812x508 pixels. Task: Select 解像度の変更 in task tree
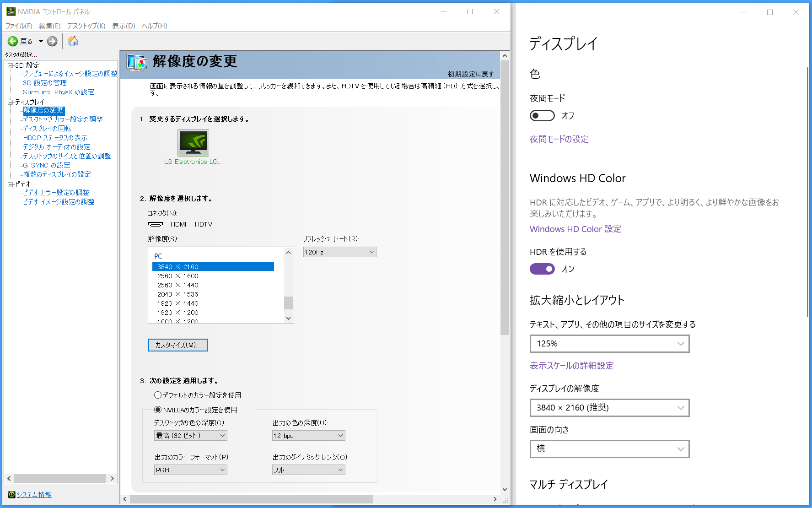(43, 110)
